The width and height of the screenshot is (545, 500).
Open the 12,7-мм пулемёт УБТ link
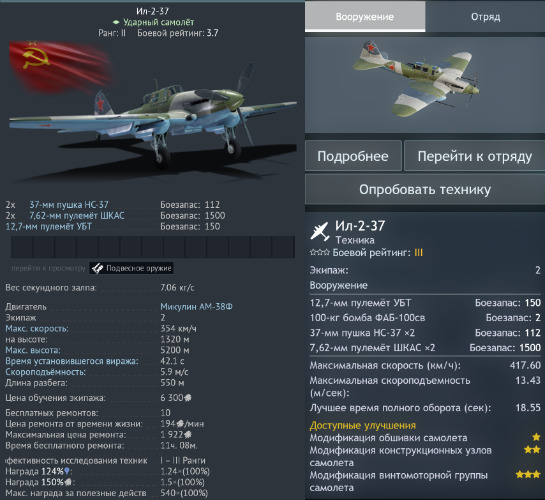[49, 227]
